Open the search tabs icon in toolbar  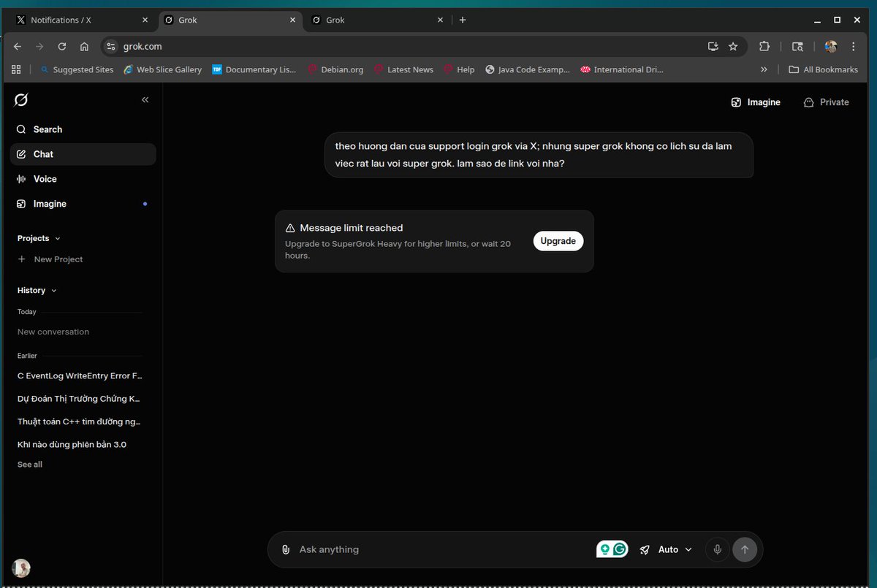coord(797,46)
